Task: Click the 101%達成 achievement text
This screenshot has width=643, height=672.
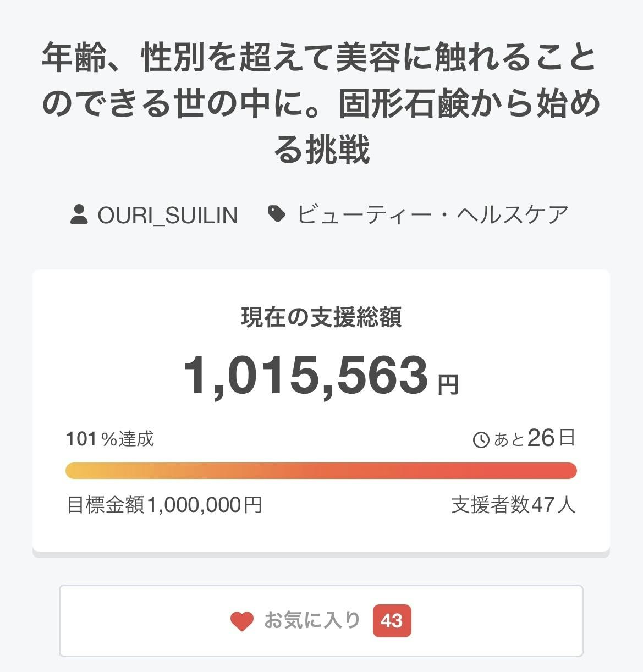Action: coord(110,439)
